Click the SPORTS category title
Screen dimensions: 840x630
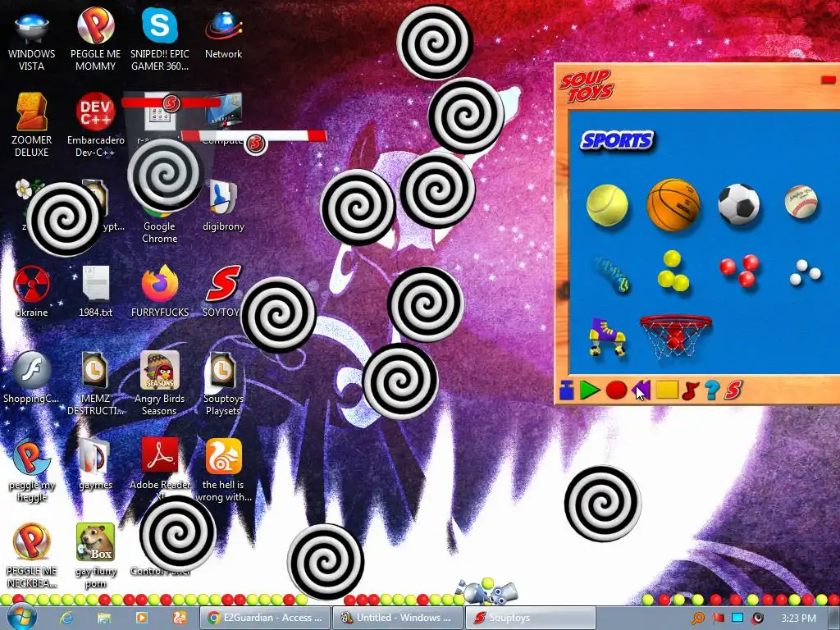coord(617,141)
